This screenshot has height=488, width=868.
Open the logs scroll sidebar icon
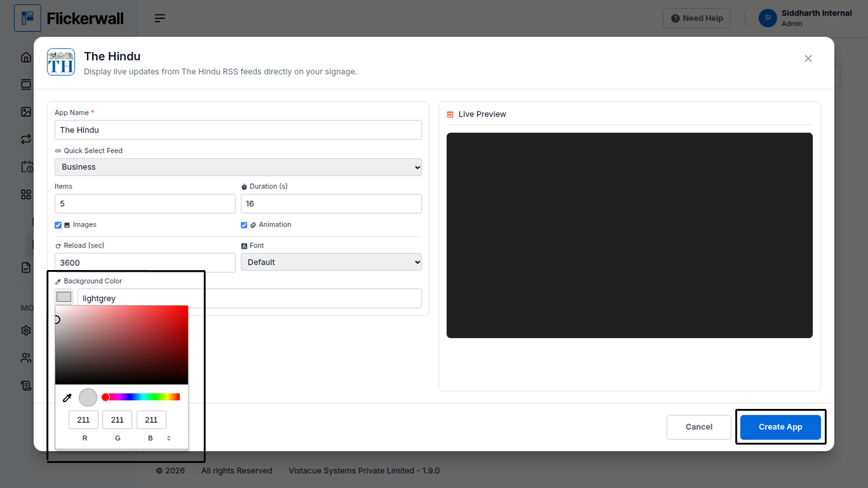click(x=26, y=386)
